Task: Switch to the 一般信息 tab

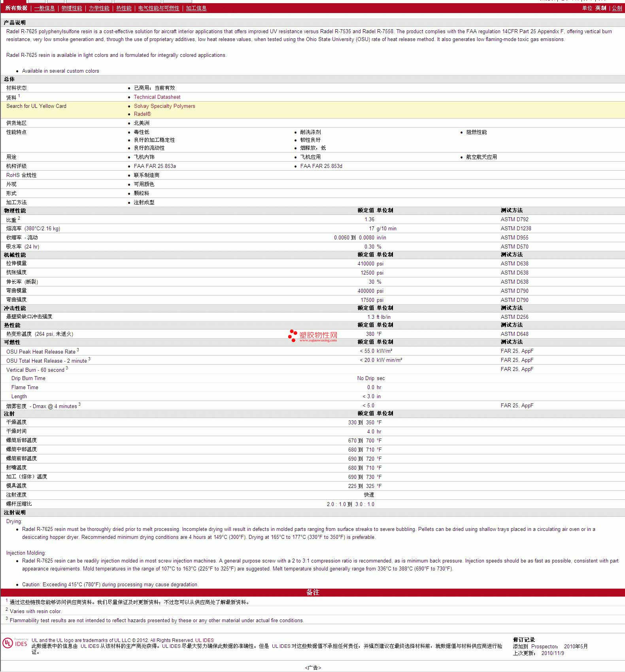Action: pyautogui.click(x=44, y=8)
